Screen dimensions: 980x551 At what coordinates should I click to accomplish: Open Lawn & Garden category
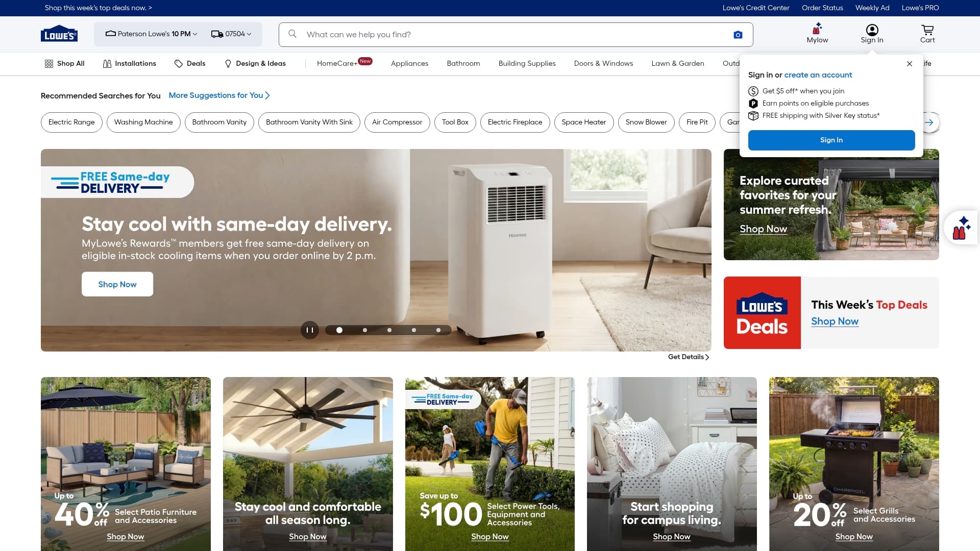click(x=677, y=63)
